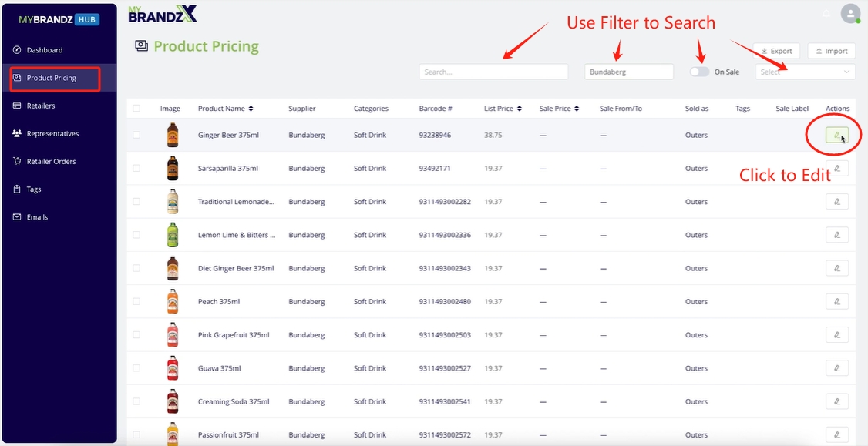Click the Peach 375ml product name
This screenshot has height=446, width=868.
(x=219, y=302)
